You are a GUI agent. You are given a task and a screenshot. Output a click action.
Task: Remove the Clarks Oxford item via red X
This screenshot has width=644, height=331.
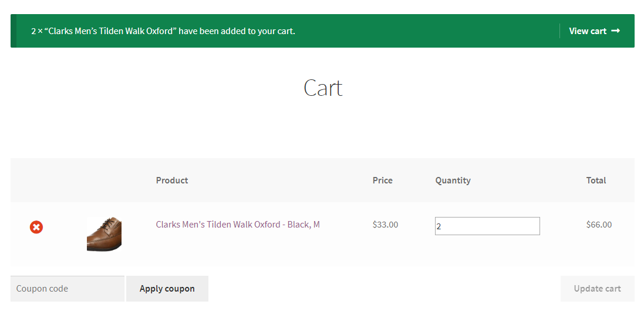(36, 227)
